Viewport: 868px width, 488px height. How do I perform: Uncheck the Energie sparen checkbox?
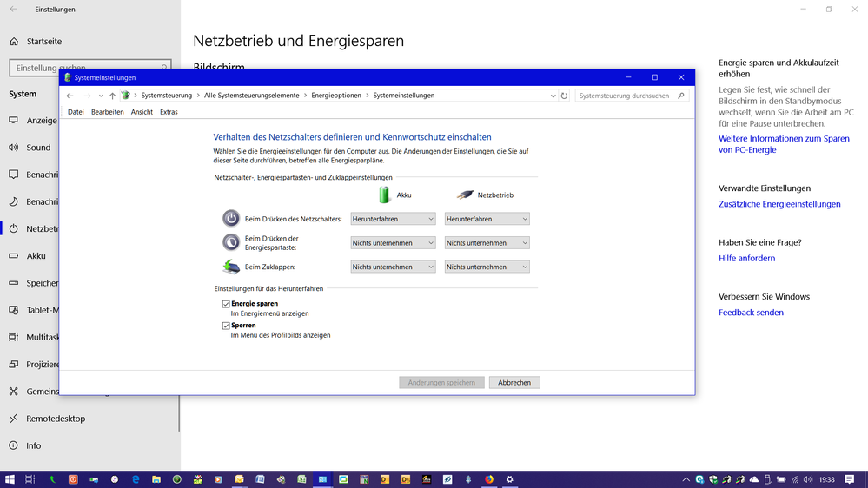(x=226, y=304)
